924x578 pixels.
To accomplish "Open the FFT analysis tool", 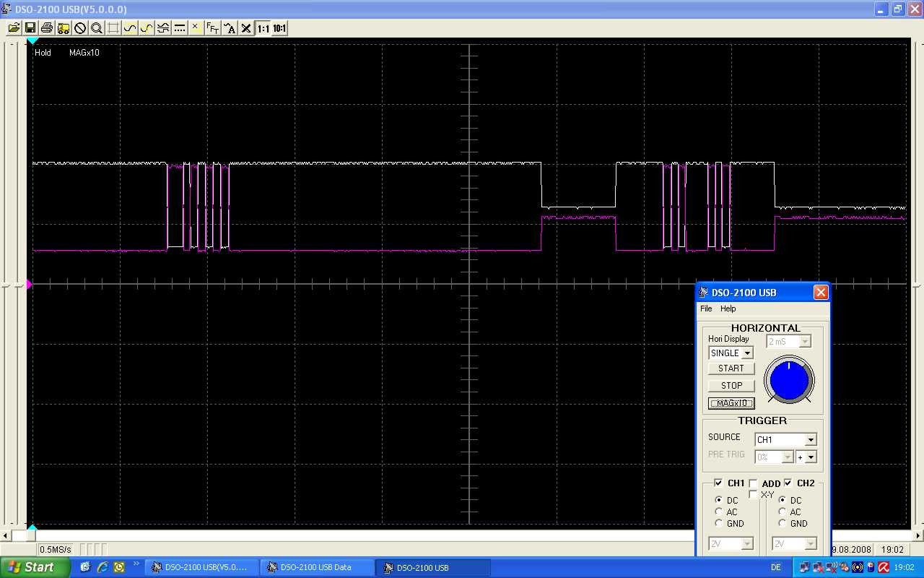I will pyautogui.click(x=213, y=28).
